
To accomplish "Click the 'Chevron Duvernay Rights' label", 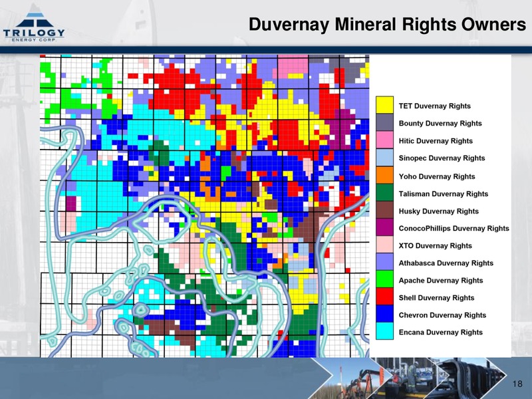I will [442, 315].
